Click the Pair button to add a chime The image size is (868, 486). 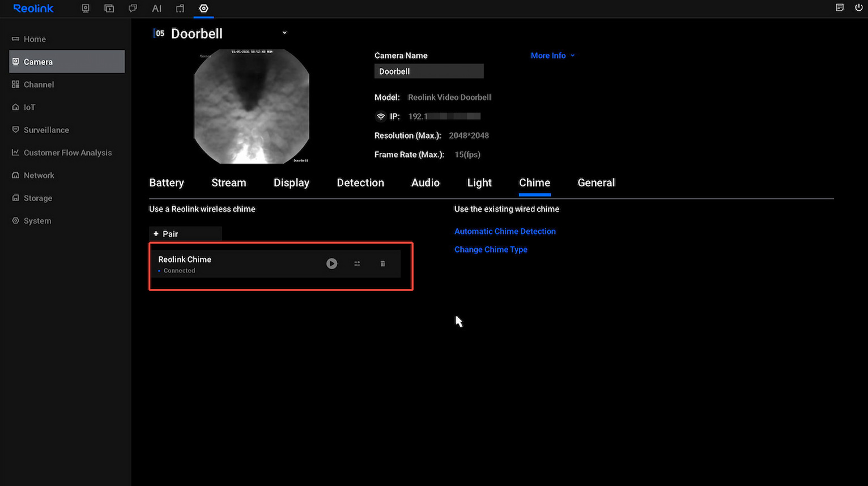coord(185,234)
